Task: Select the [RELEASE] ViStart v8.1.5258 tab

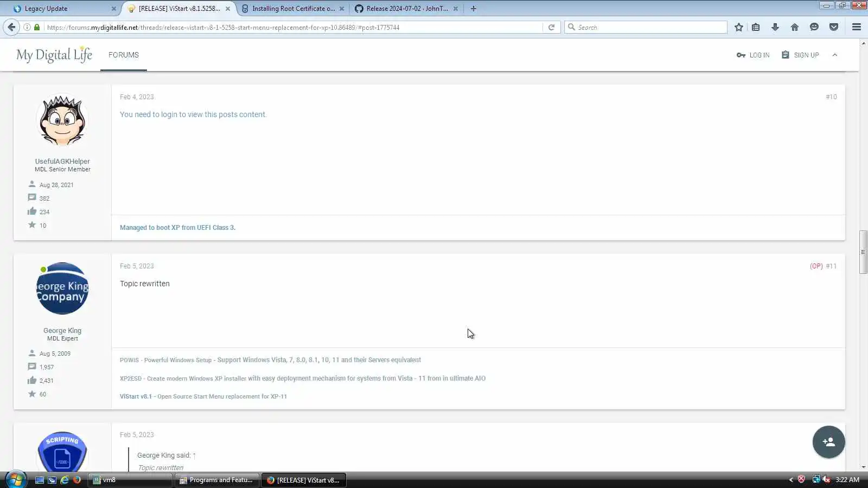Action: [179, 9]
